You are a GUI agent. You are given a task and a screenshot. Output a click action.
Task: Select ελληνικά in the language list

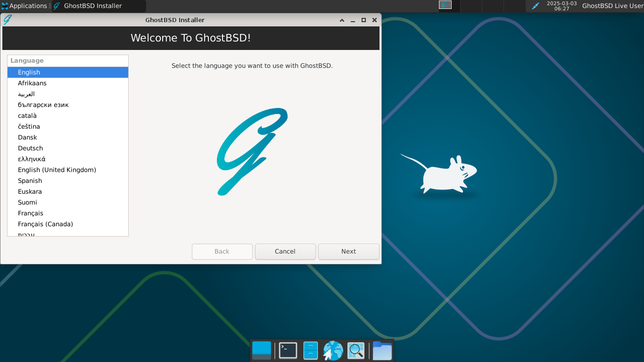pos(68,159)
